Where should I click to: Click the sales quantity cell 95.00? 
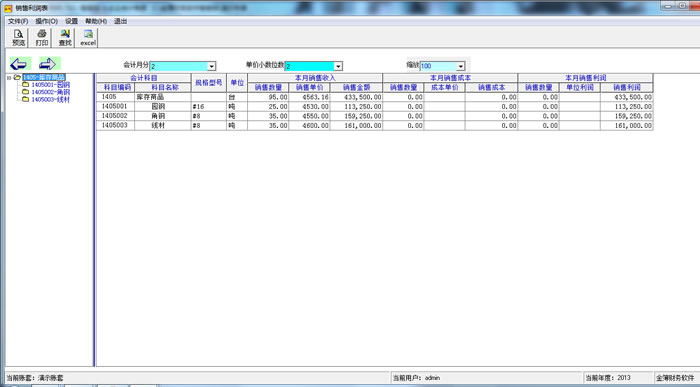click(x=268, y=97)
